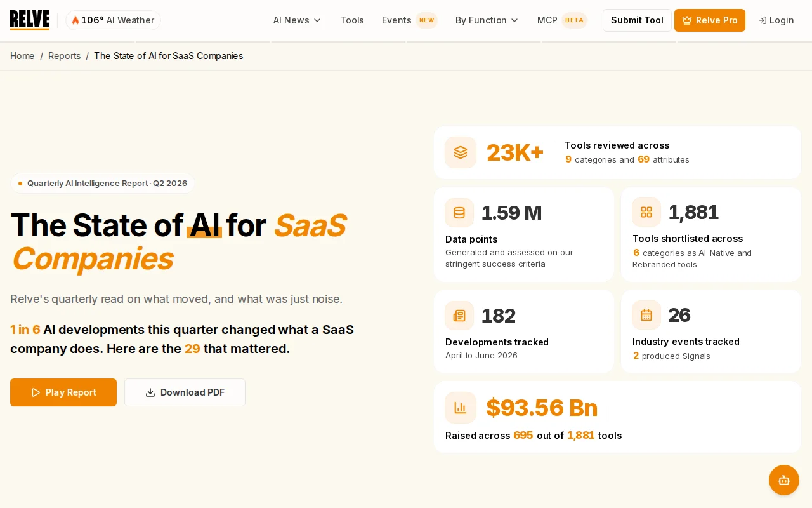Click the NEW badge next to Events

point(427,20)
